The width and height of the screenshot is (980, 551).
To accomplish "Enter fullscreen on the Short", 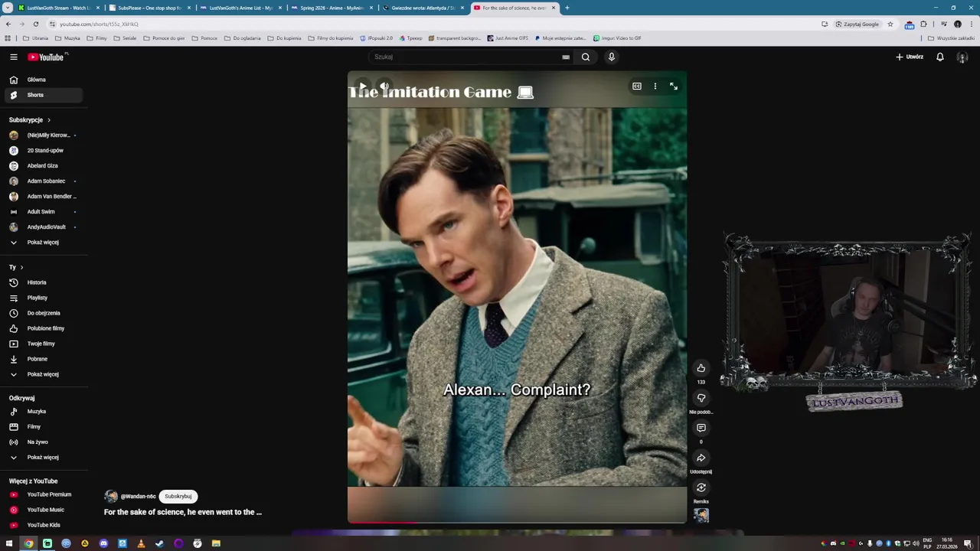I will tap(674, 86).
